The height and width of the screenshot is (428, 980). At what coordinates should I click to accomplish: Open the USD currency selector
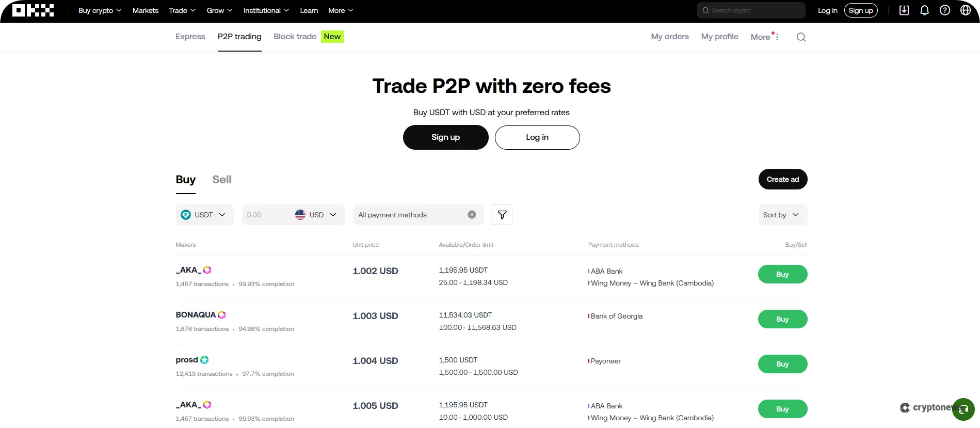pyautogui.click(x=316, y=214)
